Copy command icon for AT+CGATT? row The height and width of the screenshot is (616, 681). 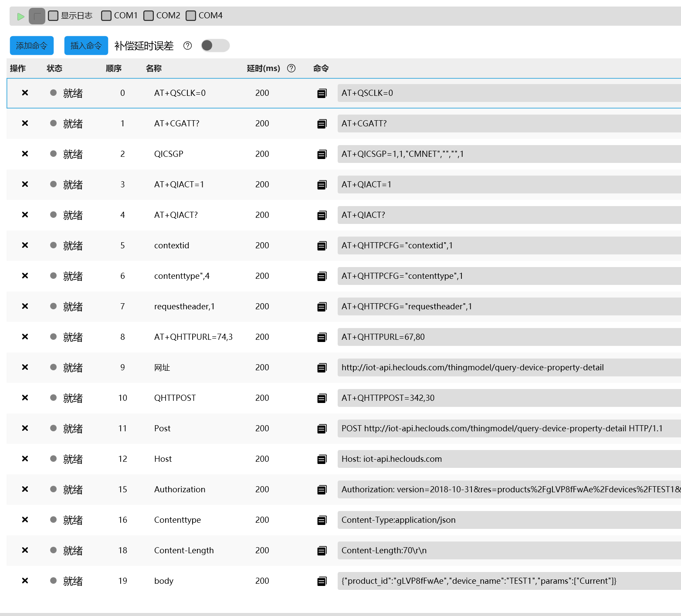click(322, 124)
